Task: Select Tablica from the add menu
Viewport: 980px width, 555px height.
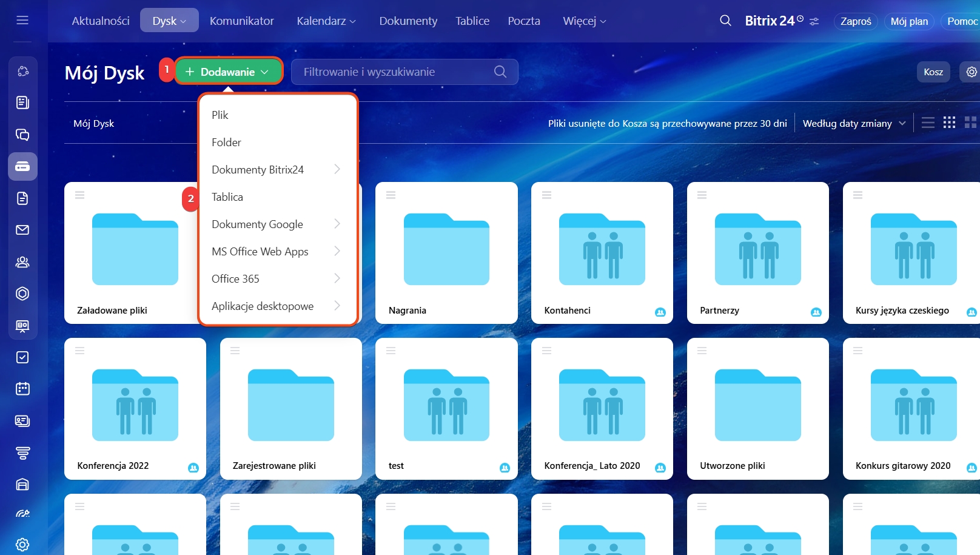Action: [x=227, y=197]
